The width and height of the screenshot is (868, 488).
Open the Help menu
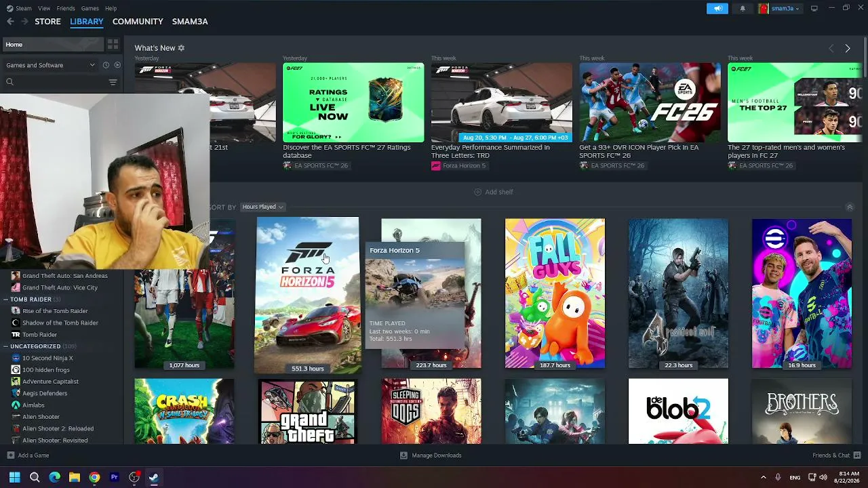(111, 8)
